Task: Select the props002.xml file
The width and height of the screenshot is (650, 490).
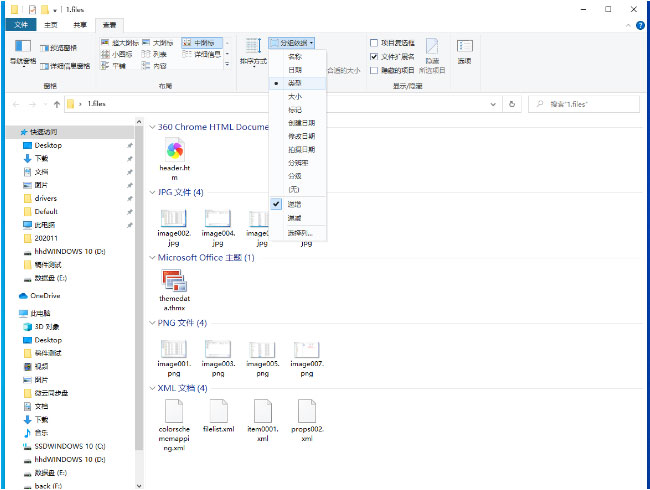Action: (307, 421)
